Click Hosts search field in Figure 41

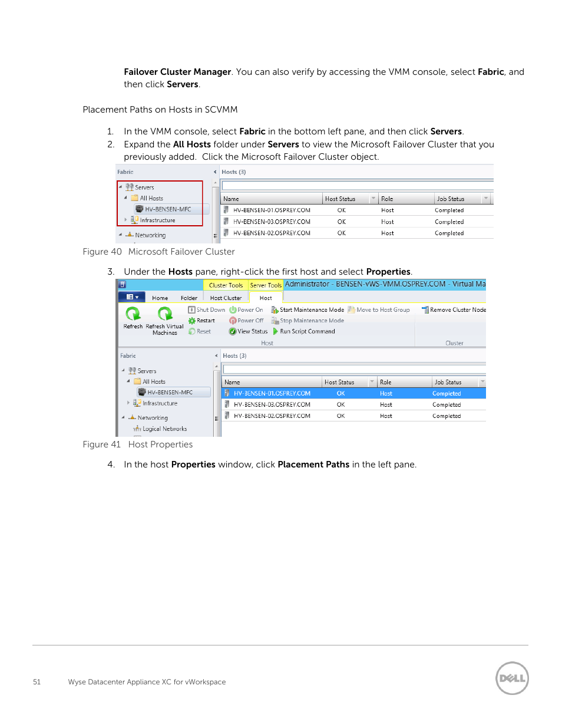click(x=355, y=369)
